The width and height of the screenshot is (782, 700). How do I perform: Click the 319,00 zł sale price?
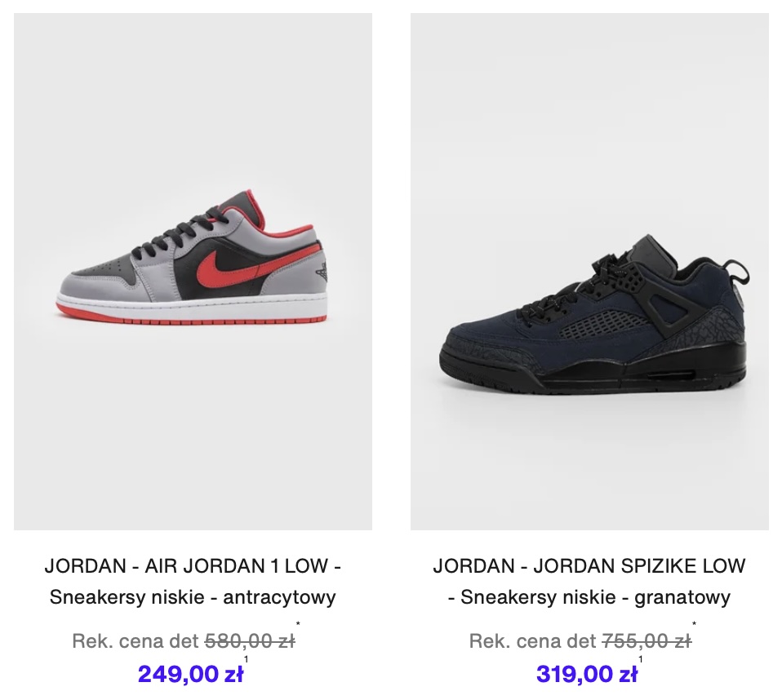(586, 674)
